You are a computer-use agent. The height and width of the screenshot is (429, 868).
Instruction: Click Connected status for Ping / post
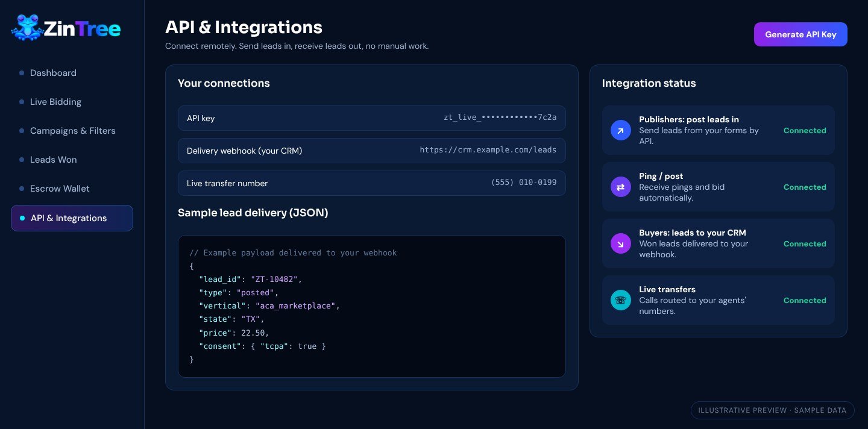[805, 187]
